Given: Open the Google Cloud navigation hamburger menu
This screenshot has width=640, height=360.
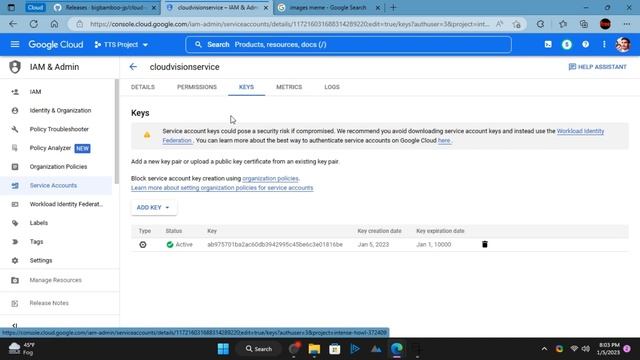Looking at the screenshot, I should click(15, 44).
